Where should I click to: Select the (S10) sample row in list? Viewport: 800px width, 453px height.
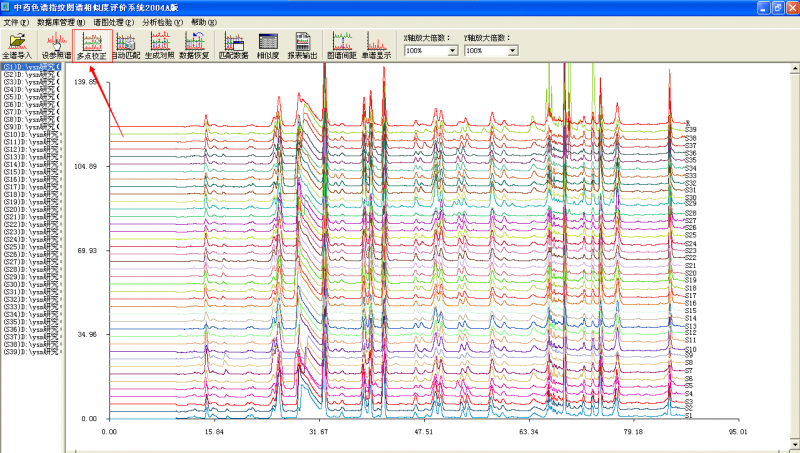pos(31,134)
